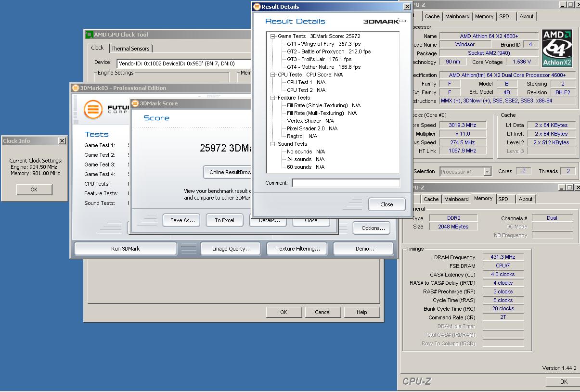This screenshot has height=392, width=580.
Task: Click the Engine 904.50 MHz clock text
Action: [34, 167]
